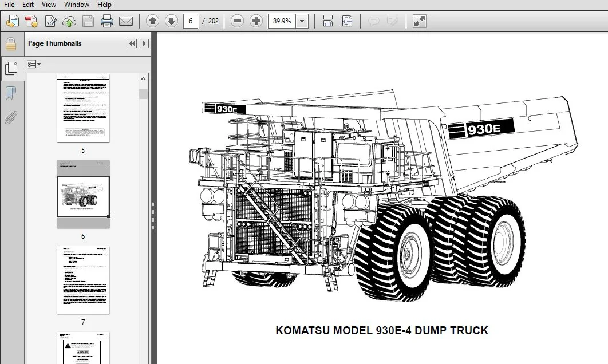
Task: Open the Help menu
Action: click(104, 5)
